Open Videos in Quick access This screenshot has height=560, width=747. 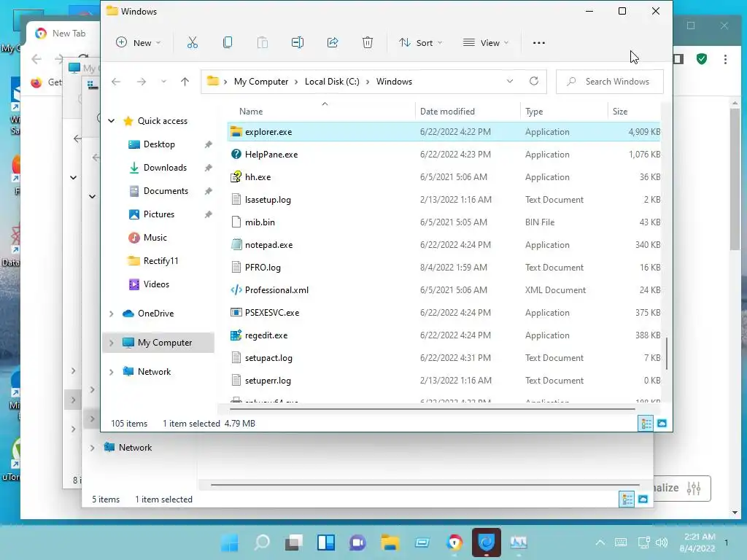point(156,284)
